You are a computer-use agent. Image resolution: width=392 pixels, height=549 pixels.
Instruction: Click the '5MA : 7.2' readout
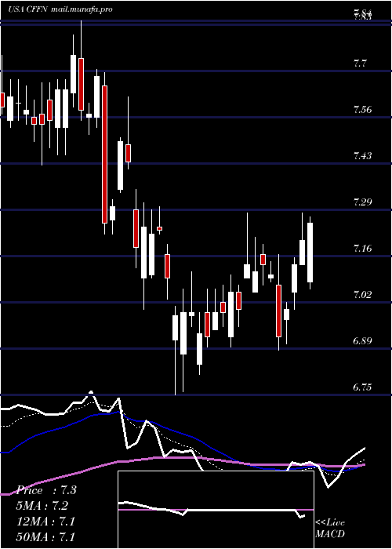[x=42, y=506]
